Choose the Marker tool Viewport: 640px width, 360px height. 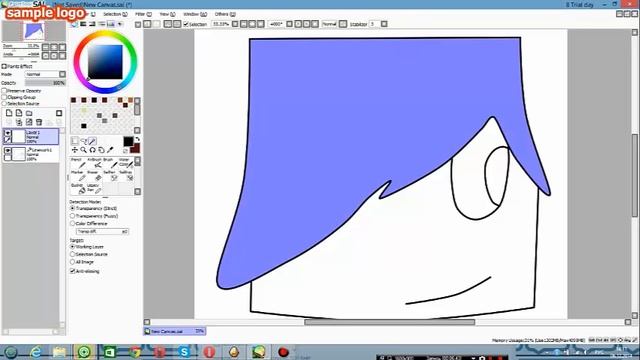pos(78,176)
